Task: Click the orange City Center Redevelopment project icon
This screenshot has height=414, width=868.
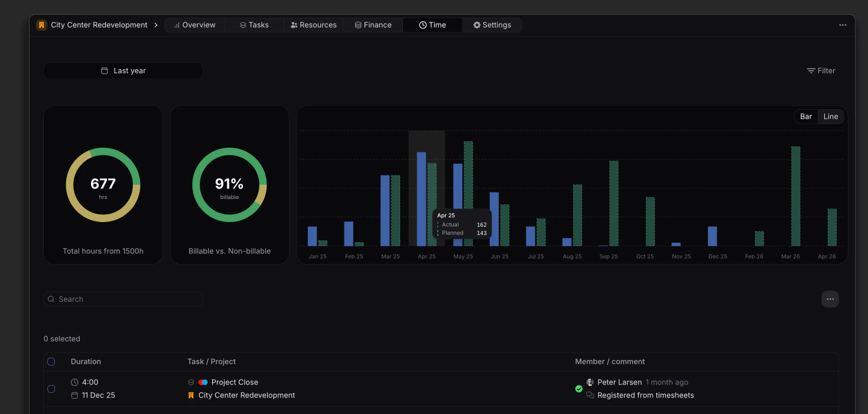Action: 41,25
